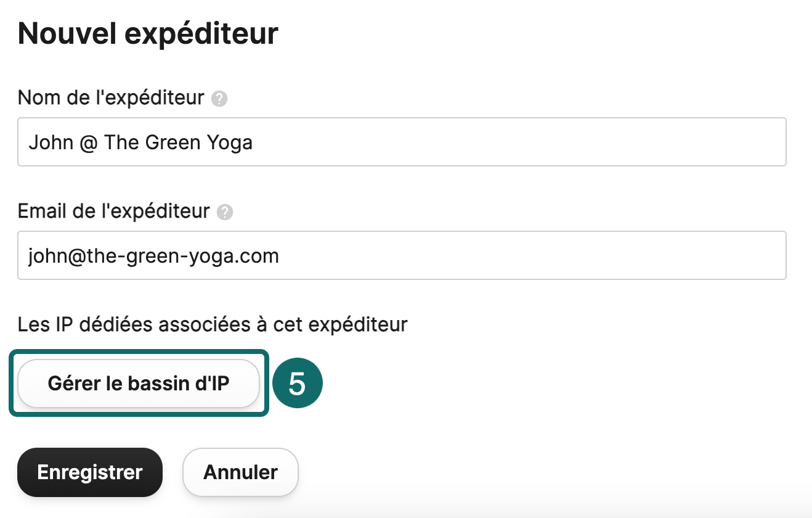This screenshot has height=518, width=812.
Task: Click the Gérer le bassin d'IP button
Action: point(139,384)
